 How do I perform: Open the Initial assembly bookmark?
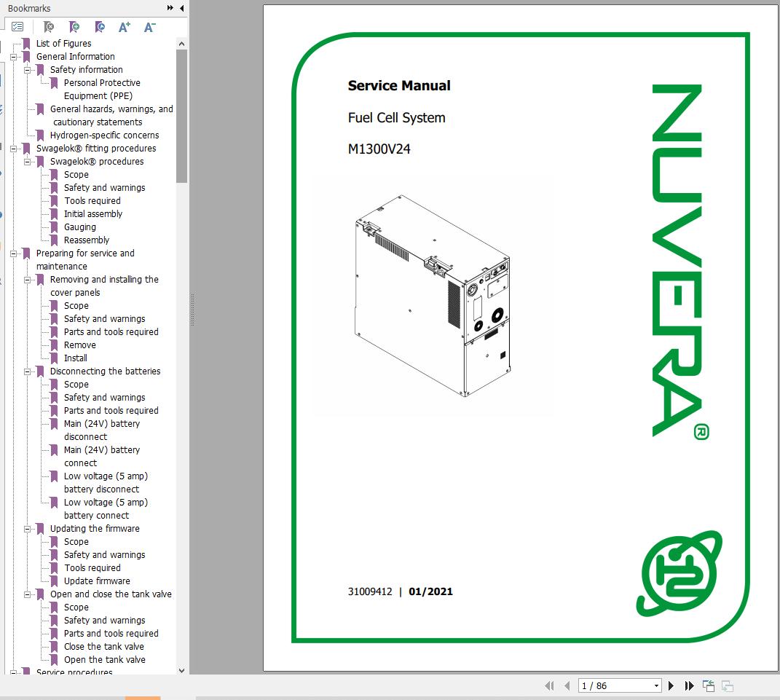point(93,214)
